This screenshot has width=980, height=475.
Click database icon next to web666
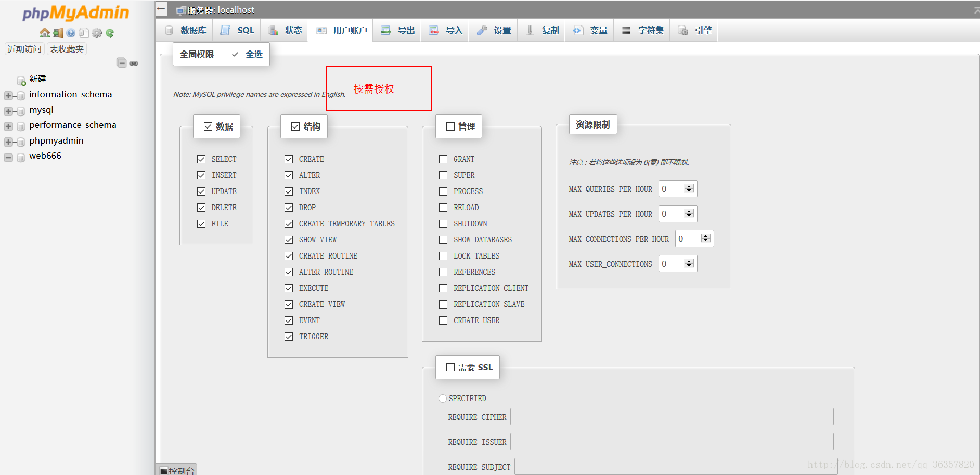pyautogui.click(x=21, y=157)
